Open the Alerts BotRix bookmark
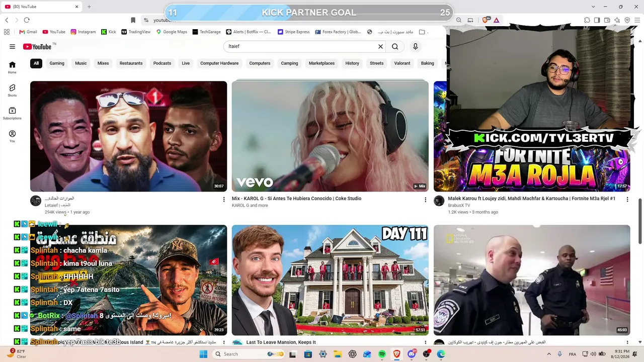Image resolution: width=644 pixels, height=362 pixels. click(249, 32)
